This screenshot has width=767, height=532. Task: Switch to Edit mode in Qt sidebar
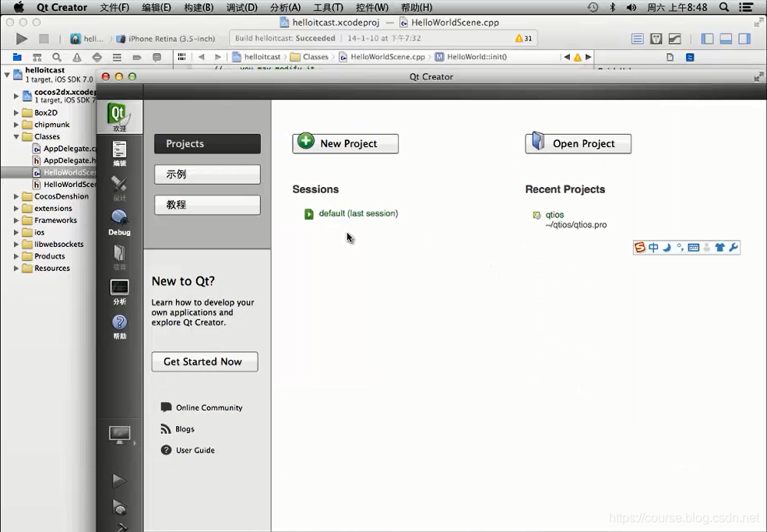click(119, 153)
